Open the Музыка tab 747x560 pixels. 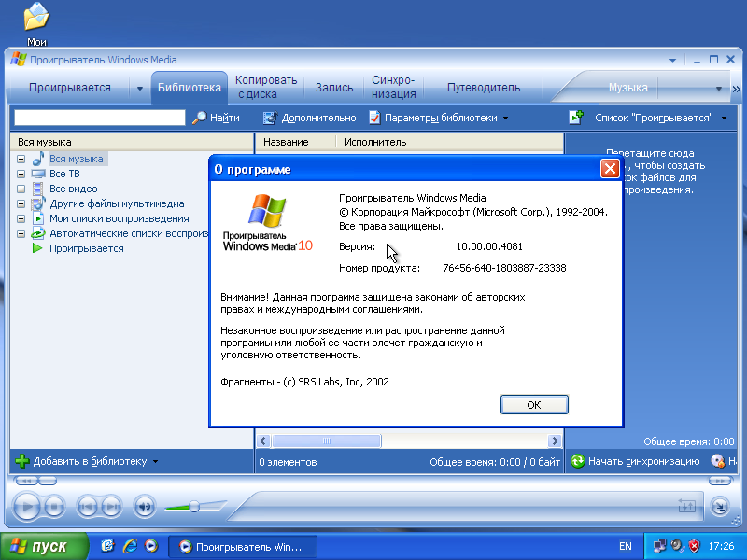click(627, 88)
